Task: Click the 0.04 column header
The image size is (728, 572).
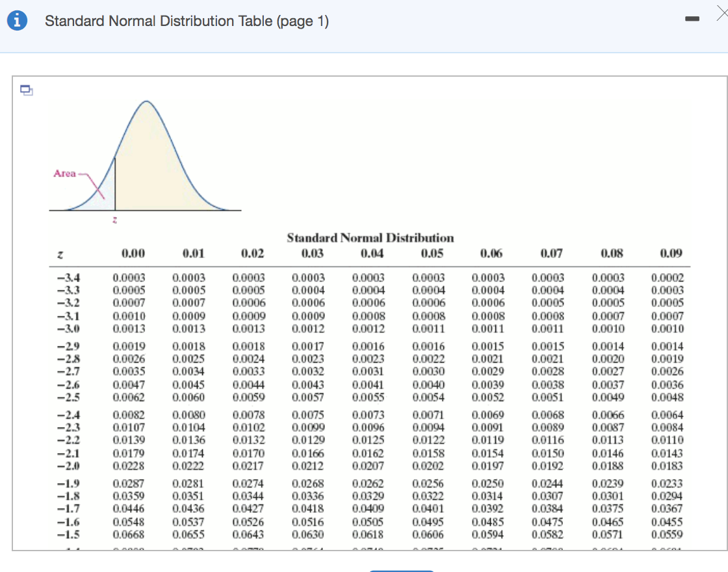Action: click(x=372, y=253)
